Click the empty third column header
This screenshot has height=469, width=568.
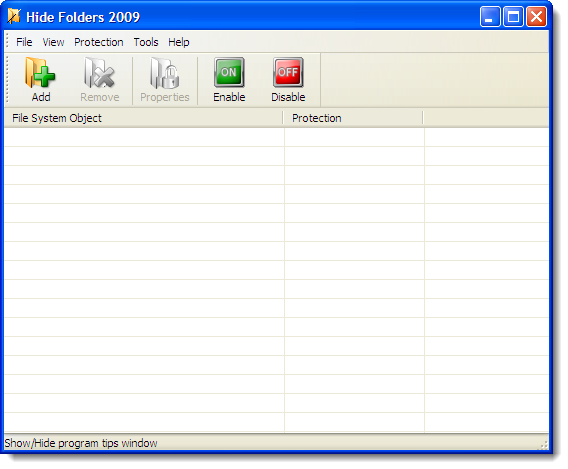point(486,118)
